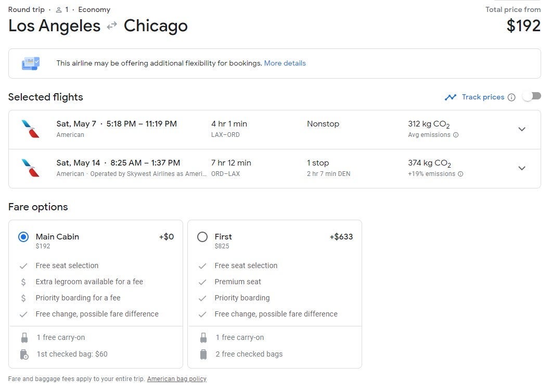Viewport: 550px width, 392px height.
Task: Click the Track prices info icon
Action: pyautogui.click(x=511, y=97)
